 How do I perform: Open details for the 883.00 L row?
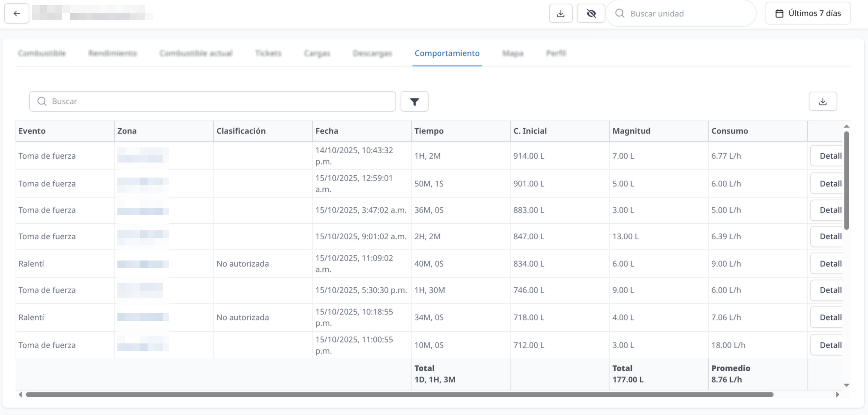point(827,210)
